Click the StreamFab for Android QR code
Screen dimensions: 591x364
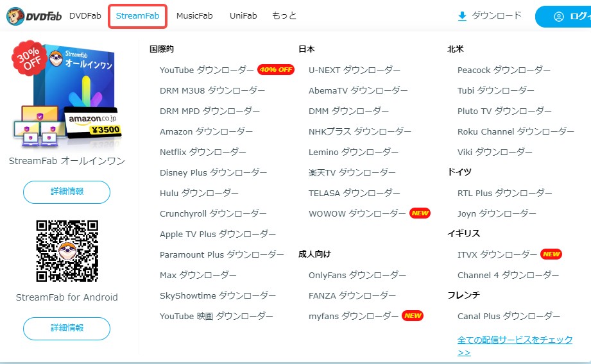[67, 251]
